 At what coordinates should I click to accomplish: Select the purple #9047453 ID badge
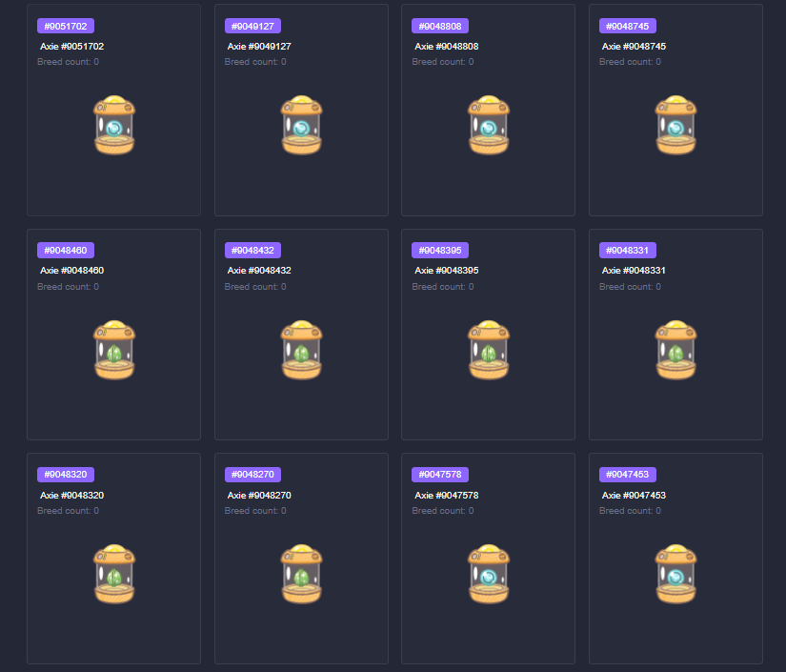coord(628,475)
